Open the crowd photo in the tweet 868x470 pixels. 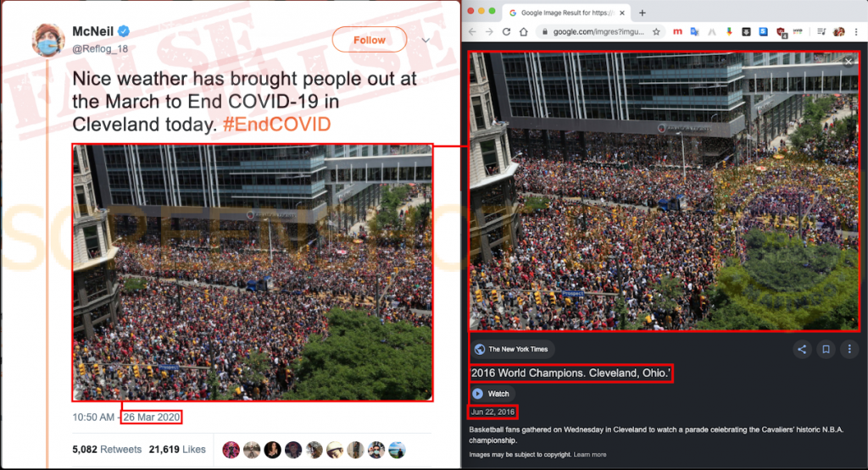(253, 273)
